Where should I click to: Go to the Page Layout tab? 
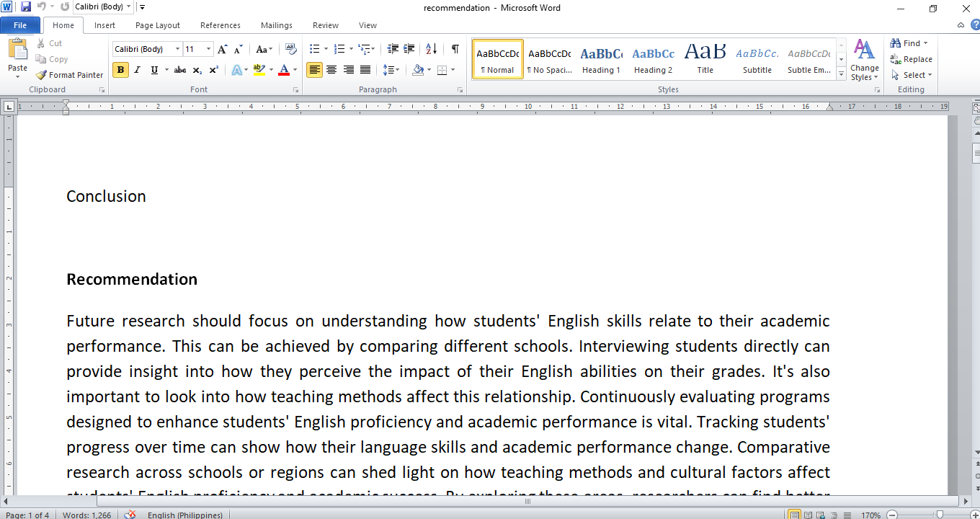point(158,25)
